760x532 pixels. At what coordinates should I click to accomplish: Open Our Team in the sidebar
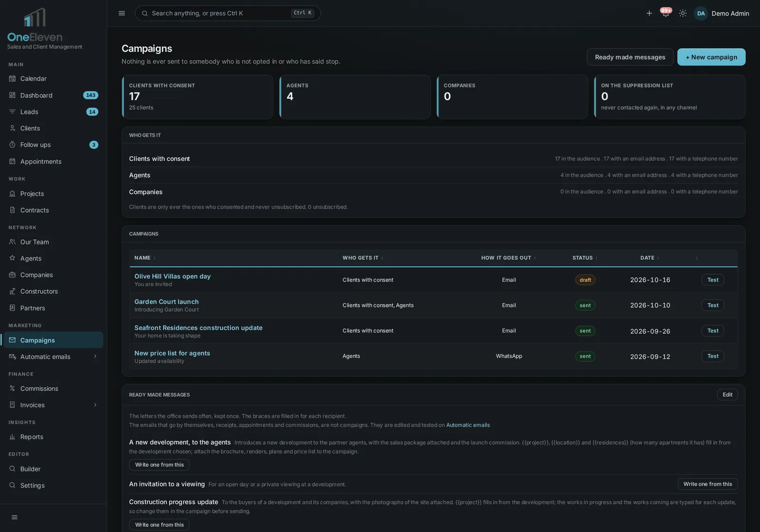pos(52,242)
